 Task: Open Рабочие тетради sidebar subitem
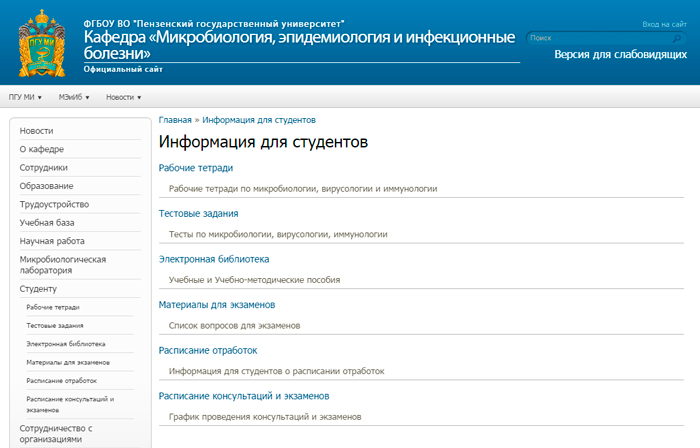53,307
